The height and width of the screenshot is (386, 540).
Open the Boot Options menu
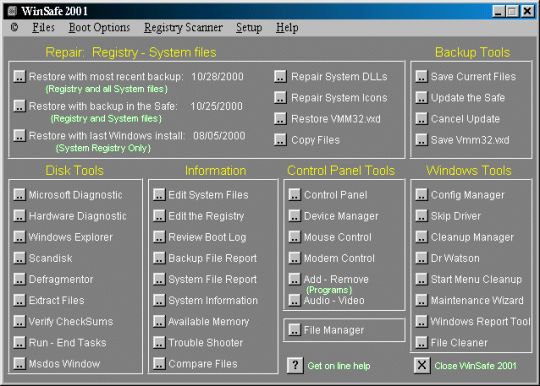(99, 28)
